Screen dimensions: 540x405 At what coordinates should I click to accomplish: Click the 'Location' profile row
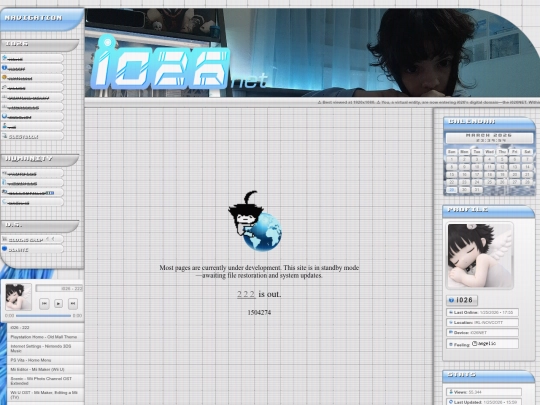click(482, 322)
